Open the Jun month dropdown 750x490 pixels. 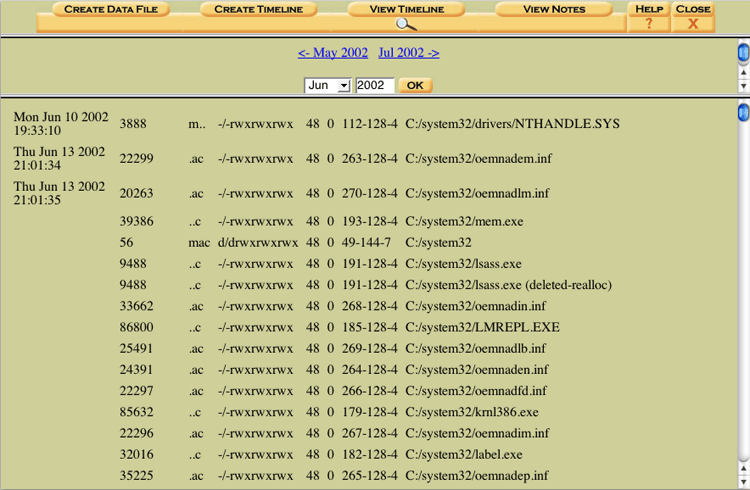tap(327, 86)
